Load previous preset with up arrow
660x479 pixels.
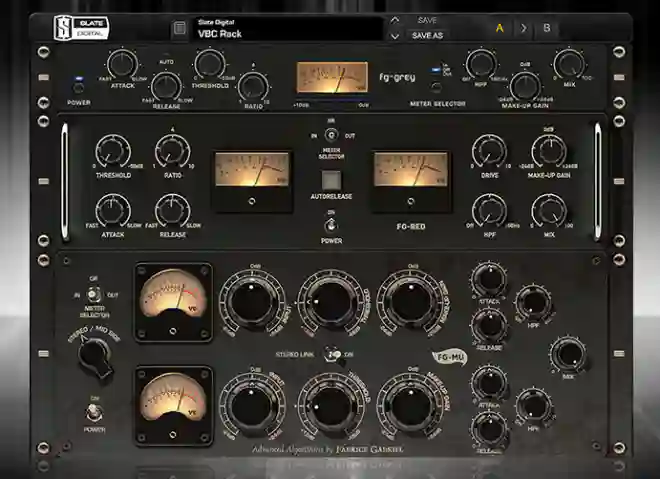coord(394,20)
